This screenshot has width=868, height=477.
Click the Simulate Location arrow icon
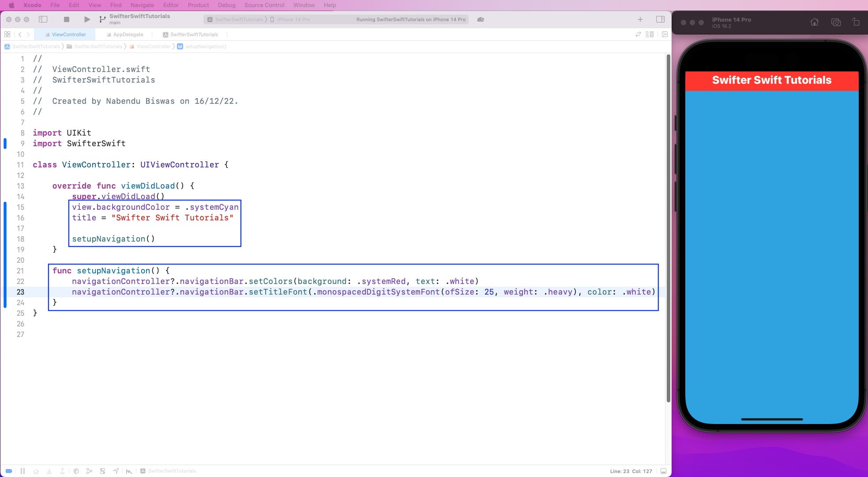(x=116, y=471)
